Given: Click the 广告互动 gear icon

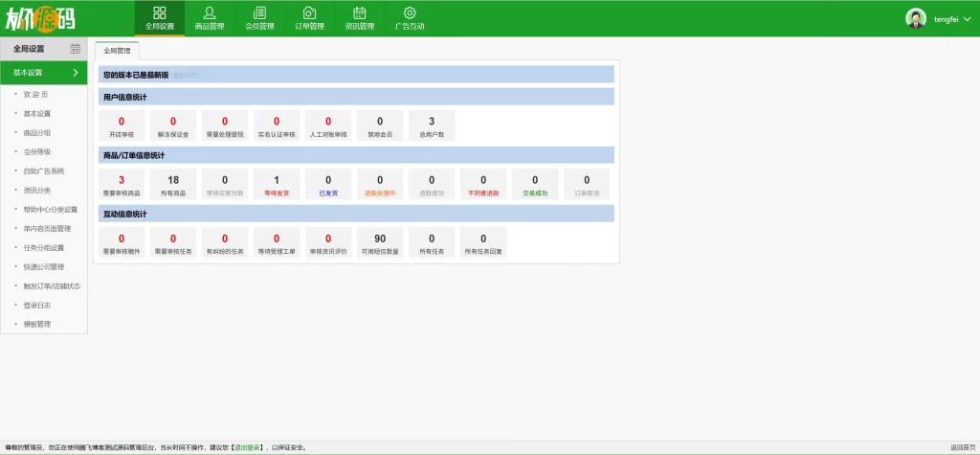Looking at the screenshot, I should pos(410,12).
